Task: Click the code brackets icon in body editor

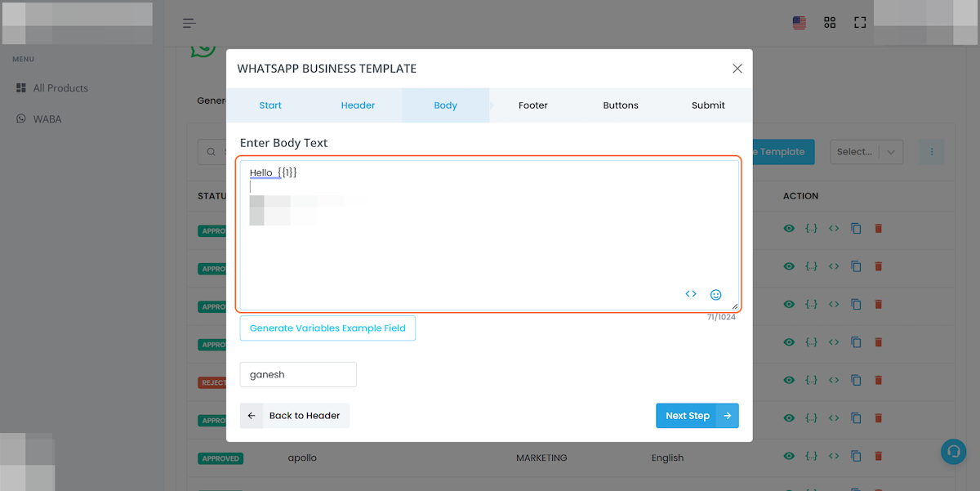Action: point(691,294)
